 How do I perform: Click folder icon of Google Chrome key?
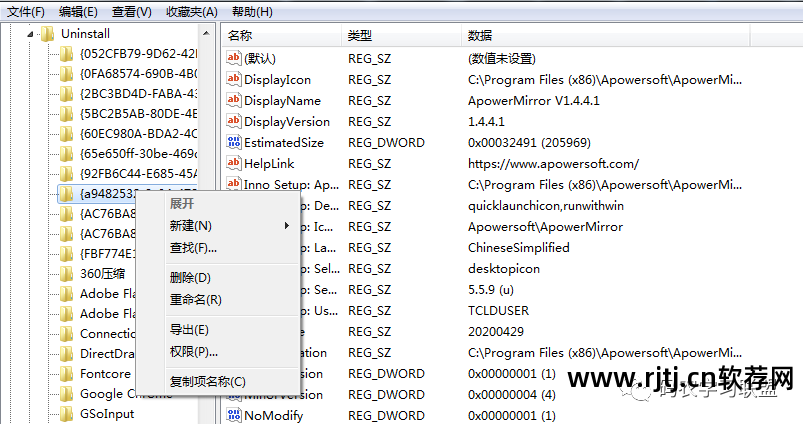(67, 394)
